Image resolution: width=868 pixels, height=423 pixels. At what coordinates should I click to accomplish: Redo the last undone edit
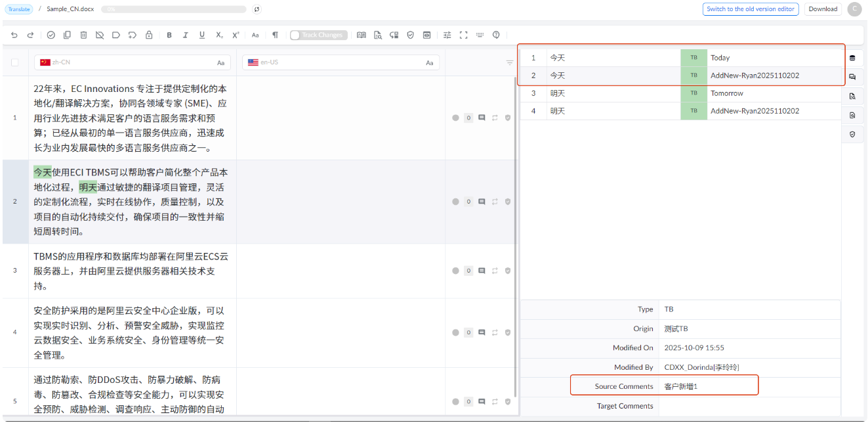tap(30, 35)
